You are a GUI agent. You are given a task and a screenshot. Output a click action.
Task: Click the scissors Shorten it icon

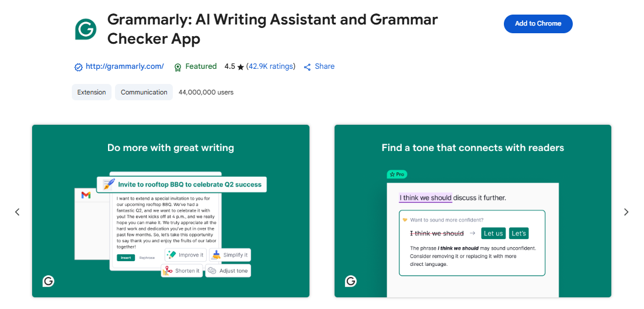click(169, 271)
